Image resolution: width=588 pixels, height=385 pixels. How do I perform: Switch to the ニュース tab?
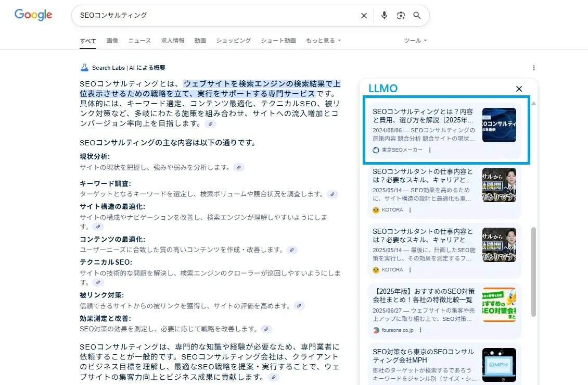tap(139, 41)
